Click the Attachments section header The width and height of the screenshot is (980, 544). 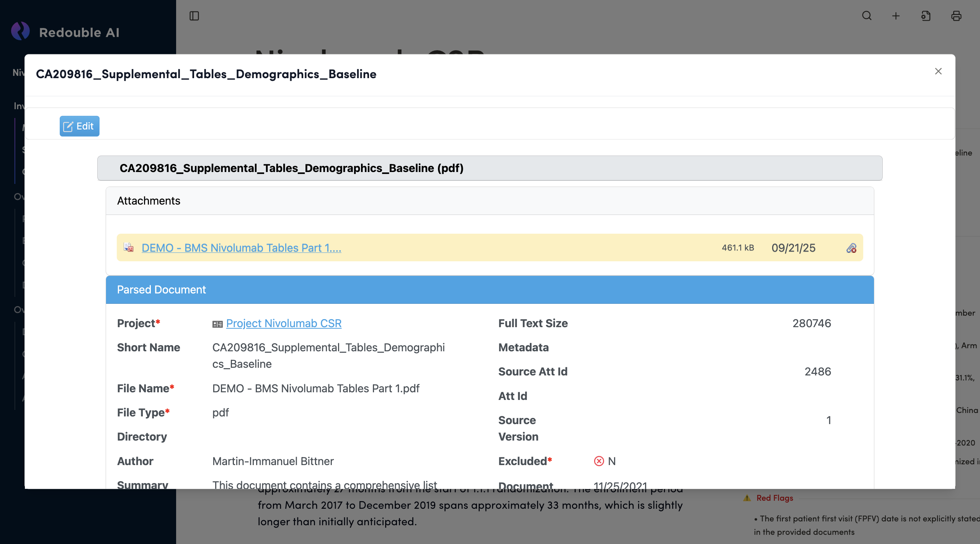click(490, 201)
